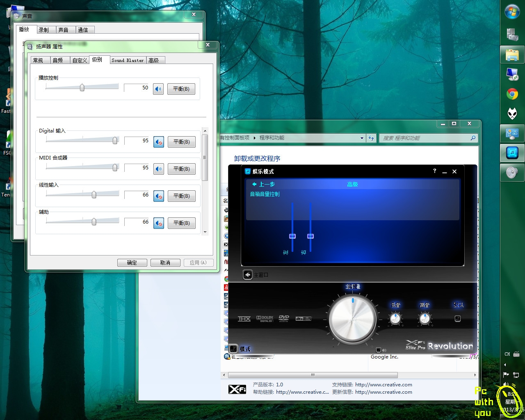Viewport: 525px width, 420px height.
Task: Click the programs list right scroll arrow
Action: point(475,375)
